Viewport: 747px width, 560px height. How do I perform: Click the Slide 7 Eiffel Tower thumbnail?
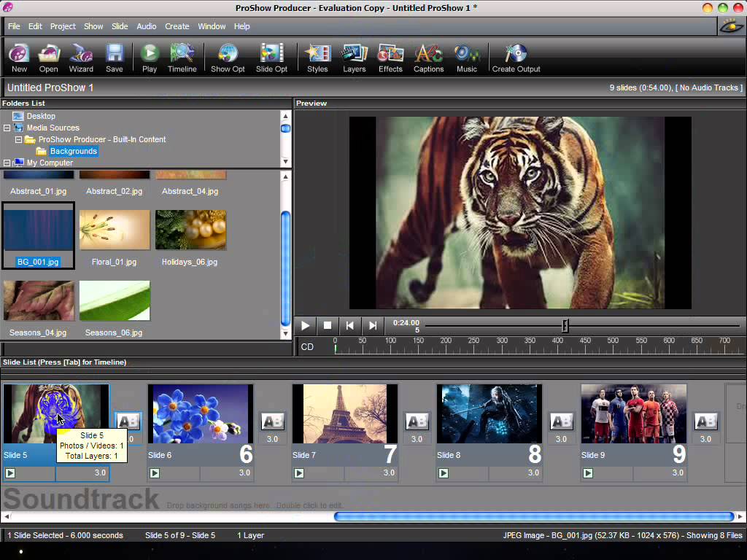tap(345, 414)
